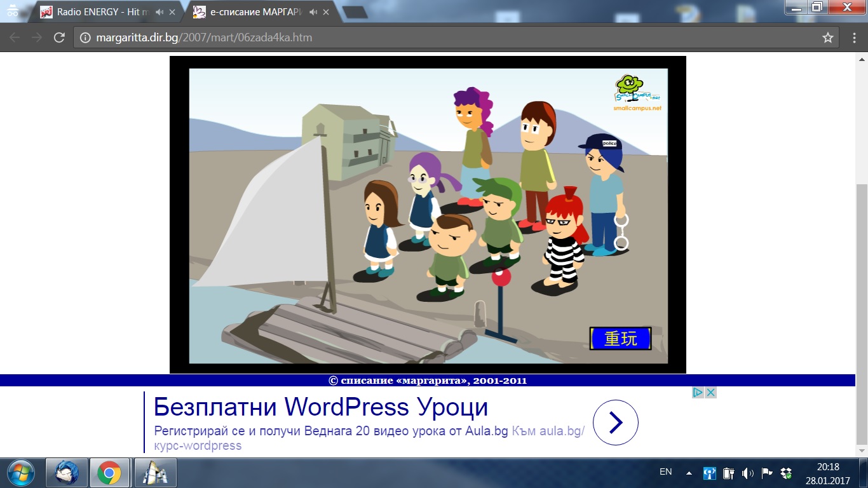Click the round arrow button in the ad
The height and width of the screenshot is (488, 868).
pos(615,423)
